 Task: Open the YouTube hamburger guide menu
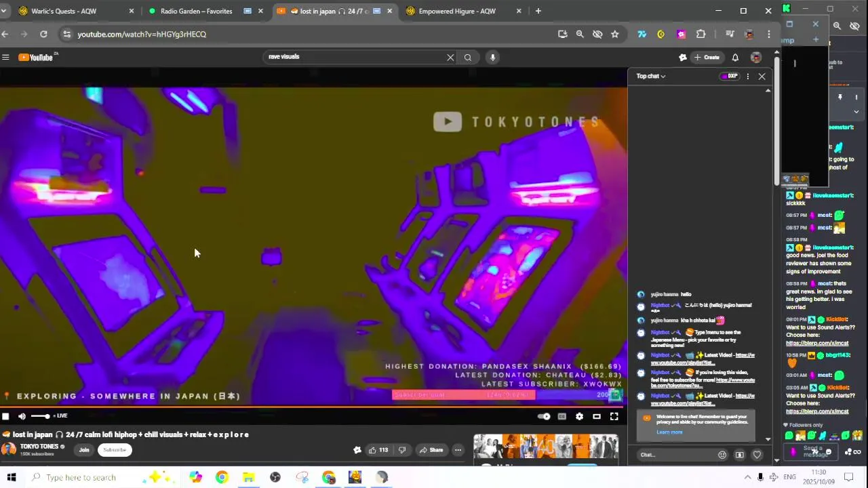tap(5, 58)
